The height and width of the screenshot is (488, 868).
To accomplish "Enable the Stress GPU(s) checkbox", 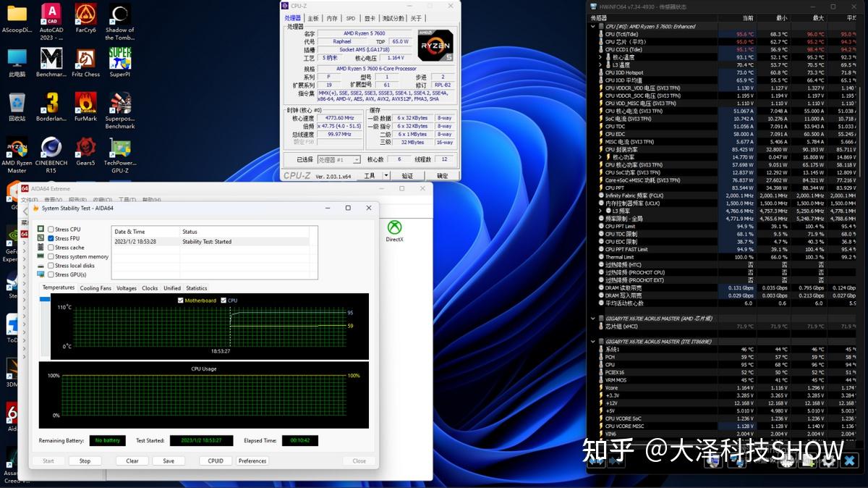I will click(51, 274).
